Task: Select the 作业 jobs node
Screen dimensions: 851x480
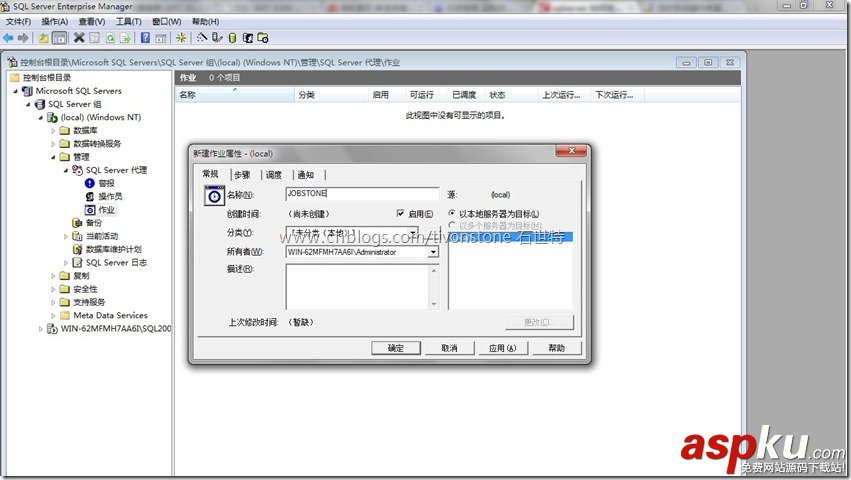Action: 106,210
